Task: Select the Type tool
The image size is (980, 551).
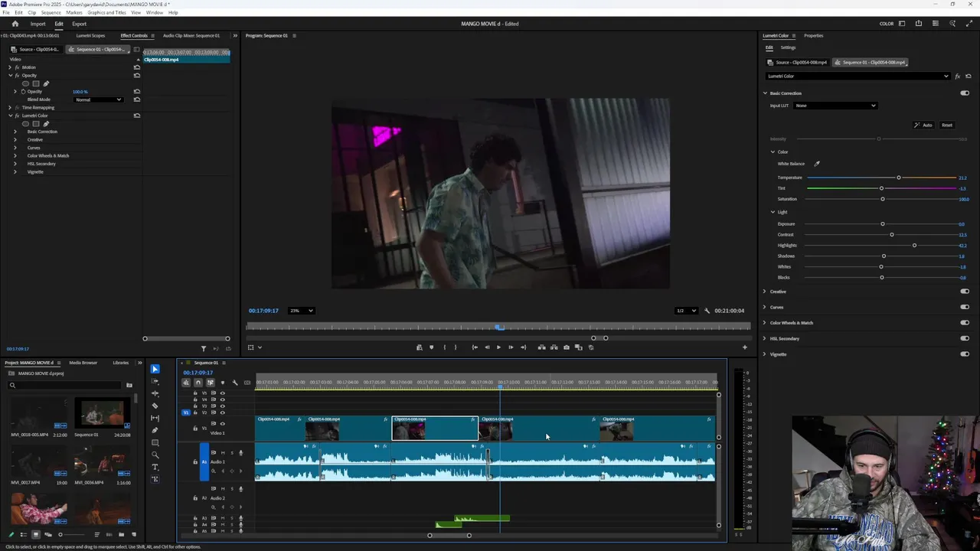Action: point(155,467)
